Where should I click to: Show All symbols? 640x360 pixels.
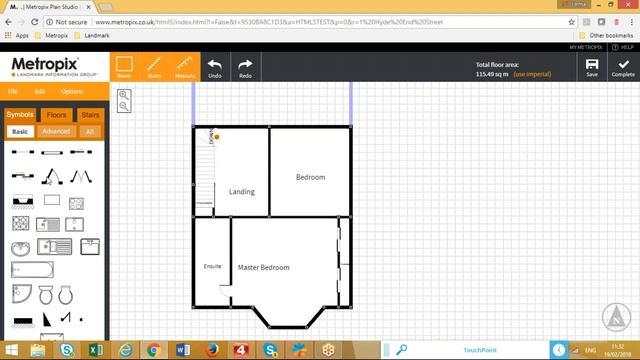point(89,131)
